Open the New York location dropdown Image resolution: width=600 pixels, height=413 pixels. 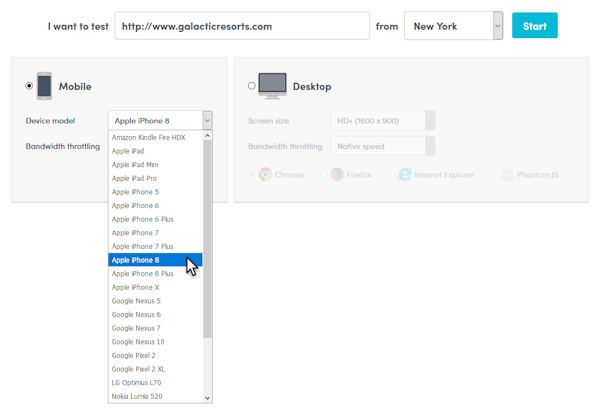[453, 26]
